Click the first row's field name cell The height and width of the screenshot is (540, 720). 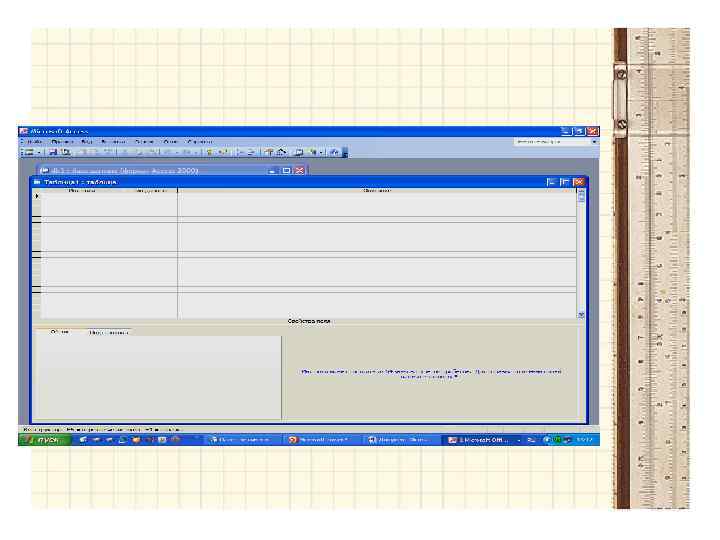click(x=82, y=196)
